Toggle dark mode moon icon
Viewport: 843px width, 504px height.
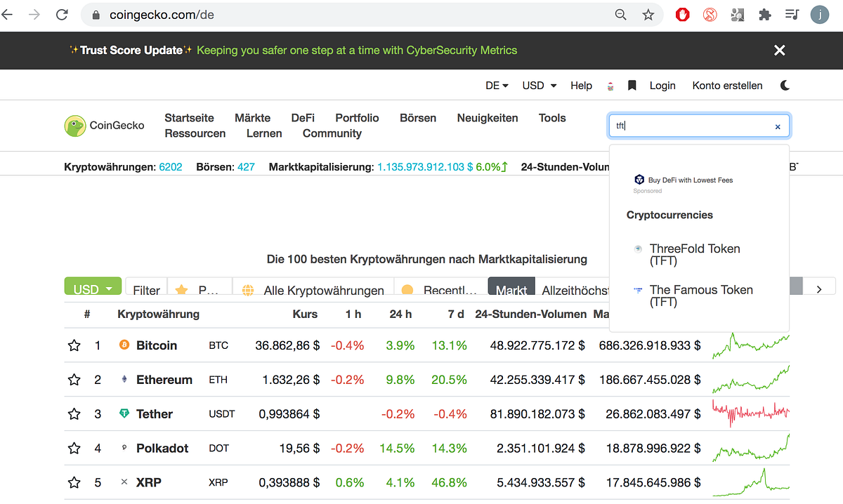(x=785, y=86)
